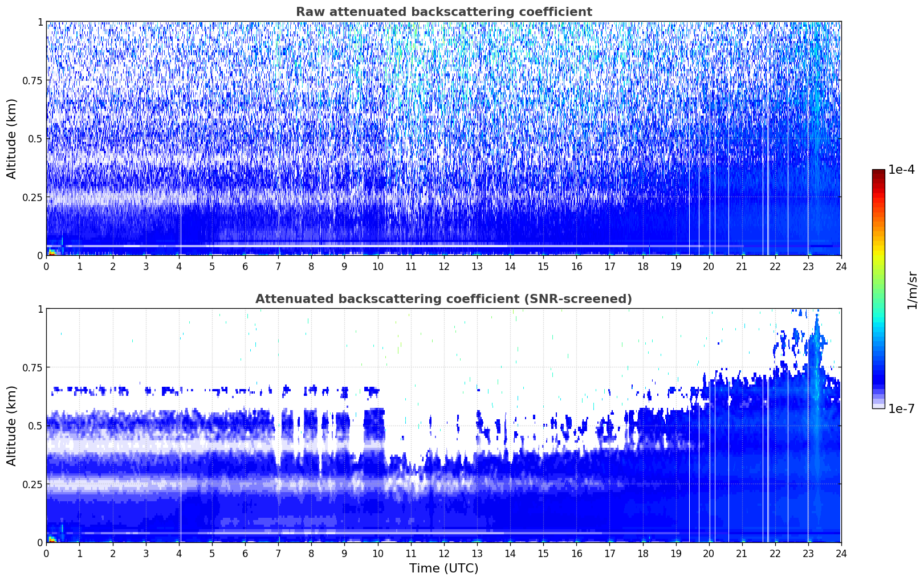This screenshot has height=581, width=924.
Task: Click the top plot 'Altitude (km)' label
Action: coord(11,138)
